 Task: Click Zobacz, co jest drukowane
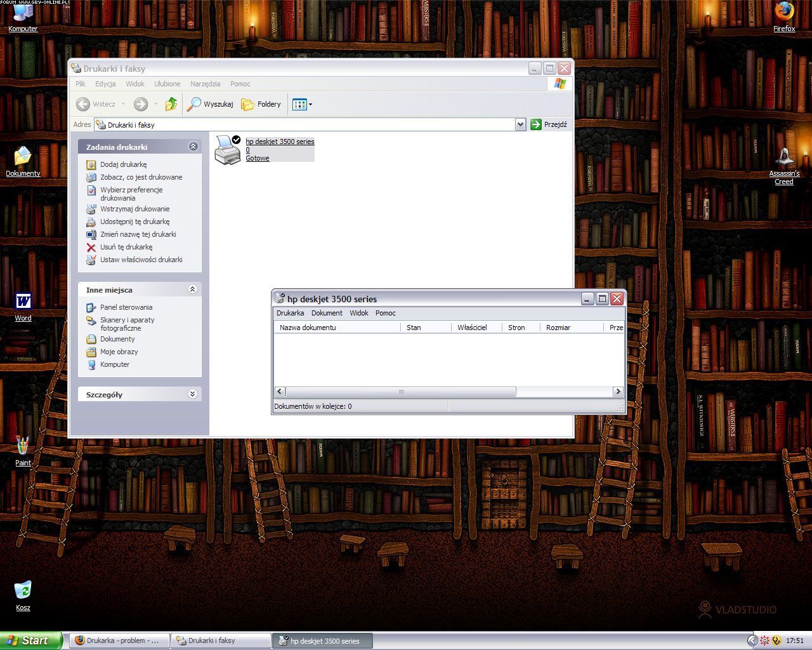click(141, 177)
